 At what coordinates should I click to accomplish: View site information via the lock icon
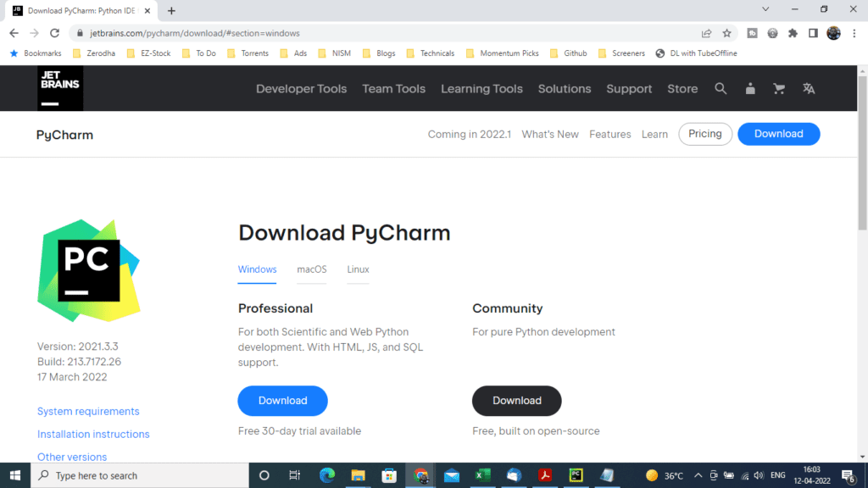tap(80, 33)
